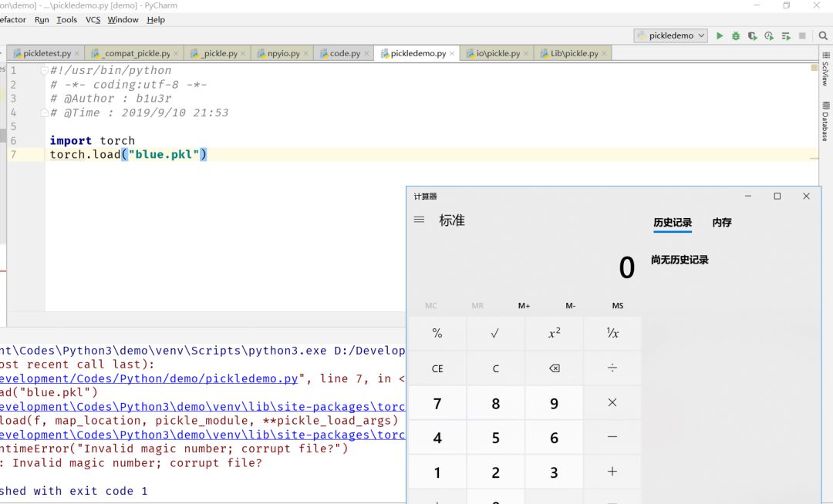Viewport: 833px width, 504px height.
Task: Click the MS memory store button
Action: point(617,306)
